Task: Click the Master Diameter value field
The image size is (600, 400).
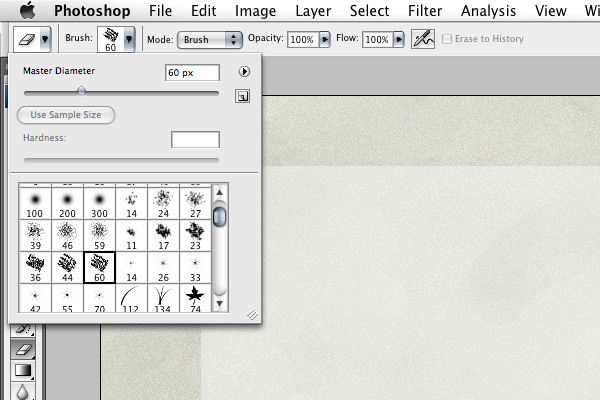Action: coord(192,72)
